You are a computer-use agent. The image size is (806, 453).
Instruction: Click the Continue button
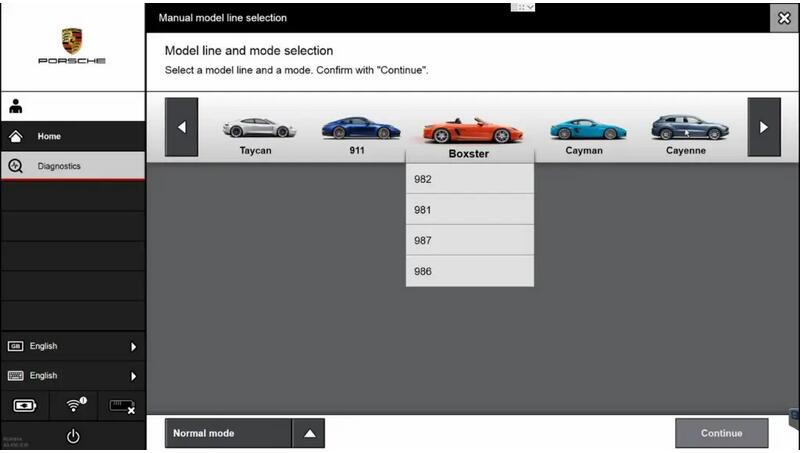point(721,433)
